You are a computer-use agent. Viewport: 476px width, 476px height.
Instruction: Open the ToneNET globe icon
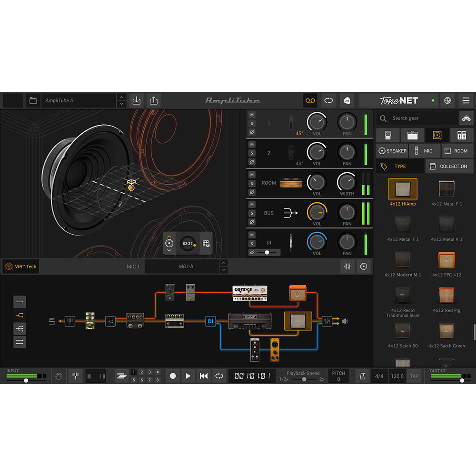pyautogui.click(x=447, y=100)
